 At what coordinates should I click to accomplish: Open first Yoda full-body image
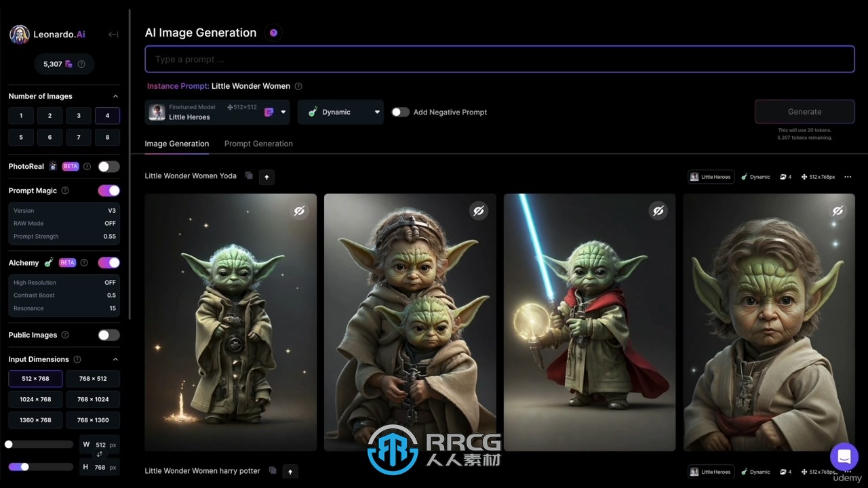(x=231, y=322)
